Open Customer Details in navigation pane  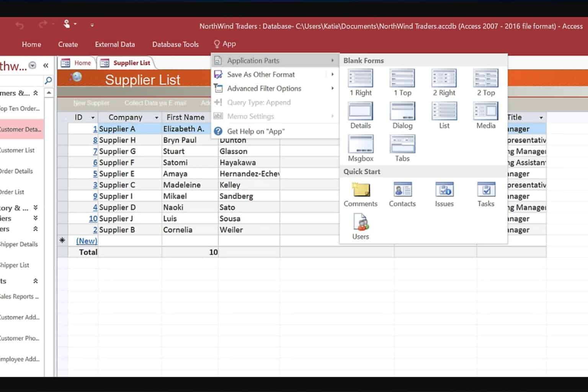pyautogui.click(x=21, y=129)
